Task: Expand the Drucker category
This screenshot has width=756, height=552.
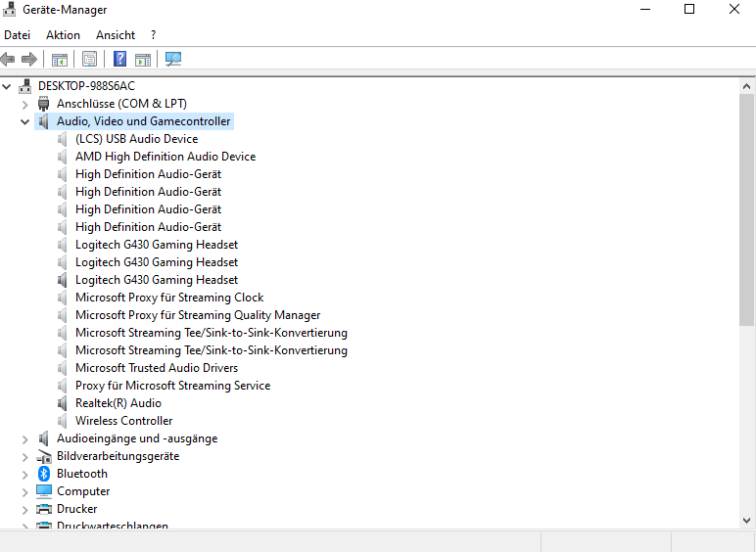Action: pos(25,510)
